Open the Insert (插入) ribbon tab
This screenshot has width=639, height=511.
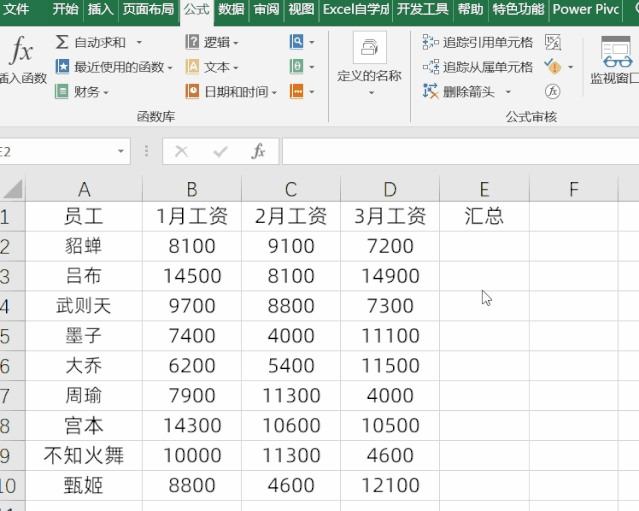pos(100,10)
